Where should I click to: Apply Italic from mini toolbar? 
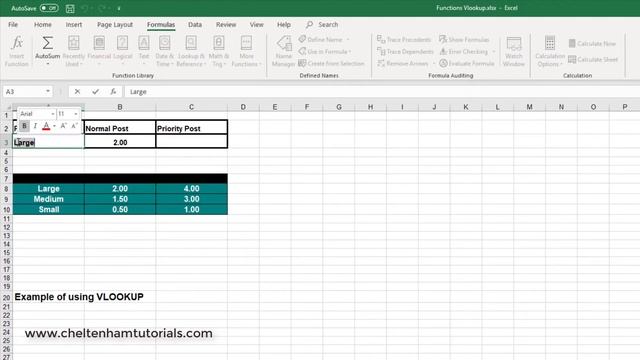pos(36,126)
